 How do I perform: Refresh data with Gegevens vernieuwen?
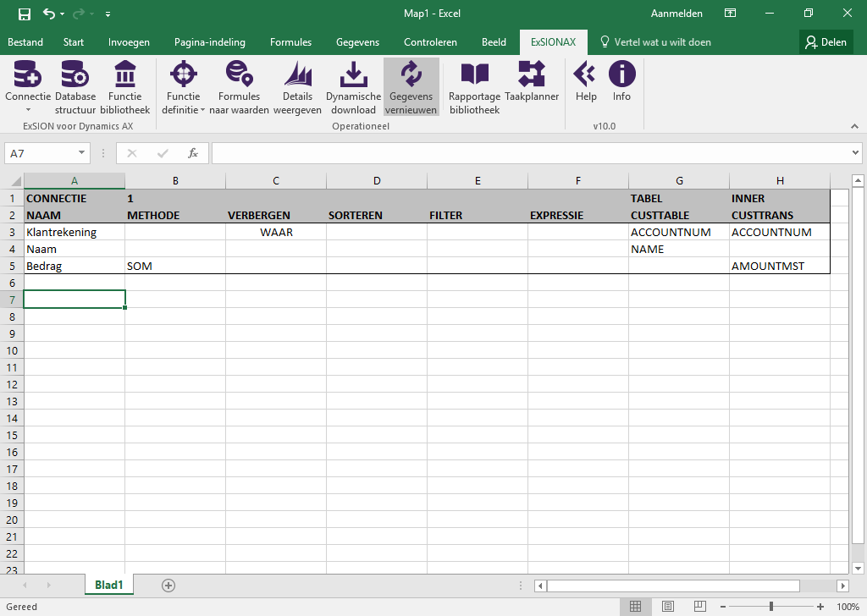[x=411, y=87]
